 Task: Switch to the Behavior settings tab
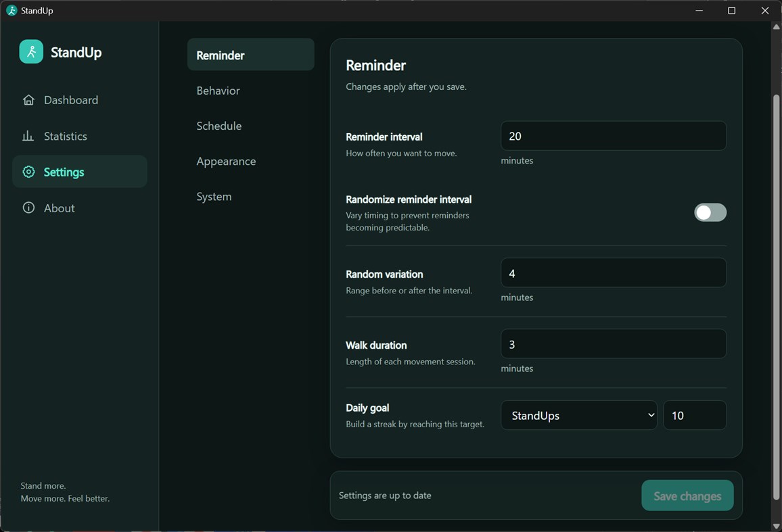[x=250, y=91]
